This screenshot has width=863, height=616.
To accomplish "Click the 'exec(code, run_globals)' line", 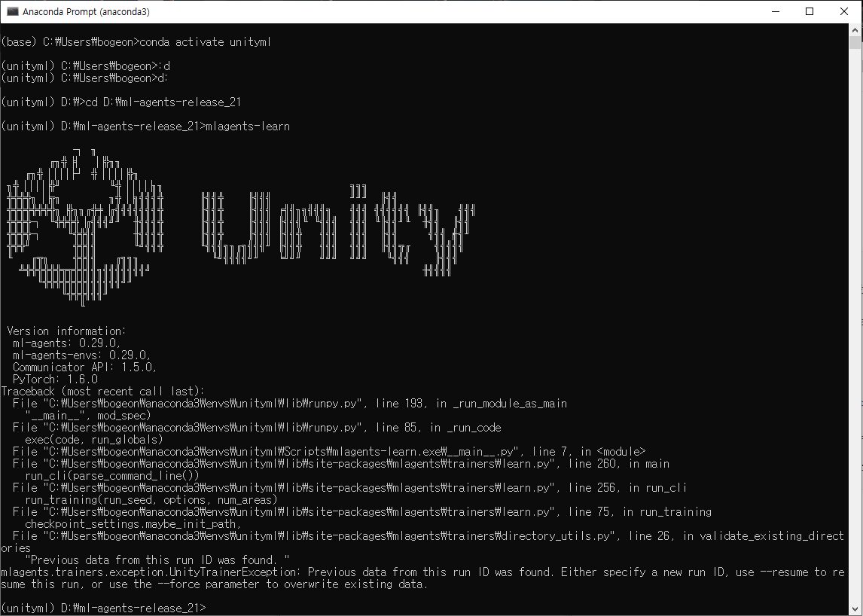I will pyautogui.click(x=93, y=440).
